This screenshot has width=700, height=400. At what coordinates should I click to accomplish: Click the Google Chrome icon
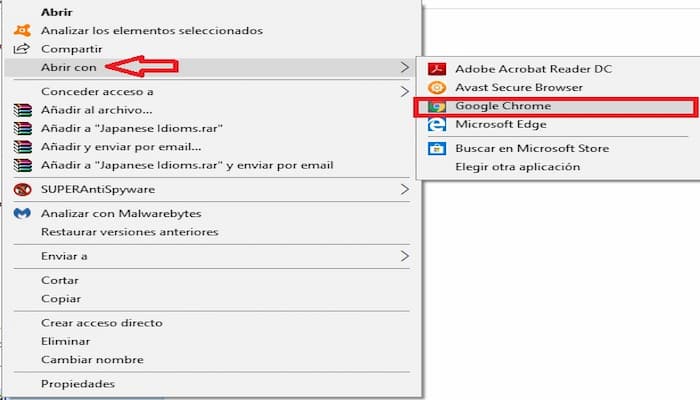pyautogui.click(x=437, y=106)
